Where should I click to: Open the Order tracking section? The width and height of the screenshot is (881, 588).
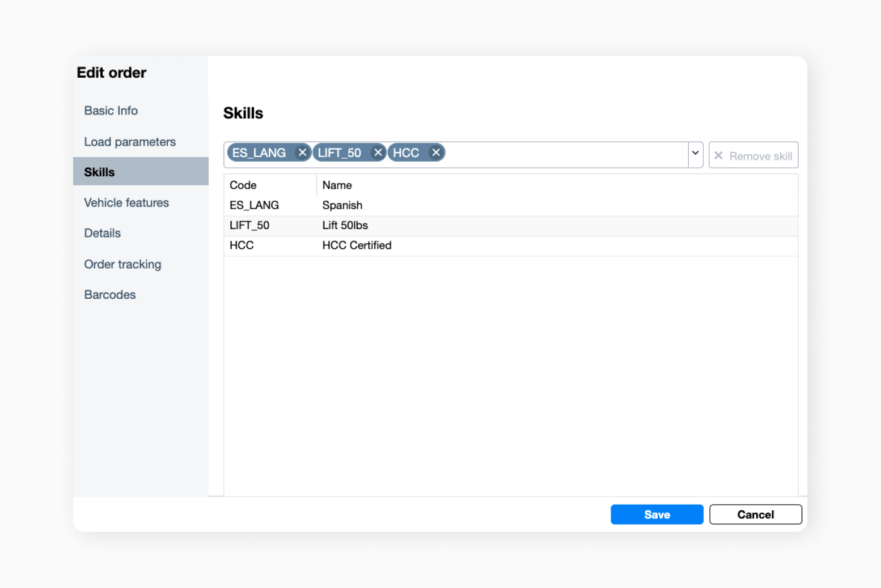(x=122, y=264)
